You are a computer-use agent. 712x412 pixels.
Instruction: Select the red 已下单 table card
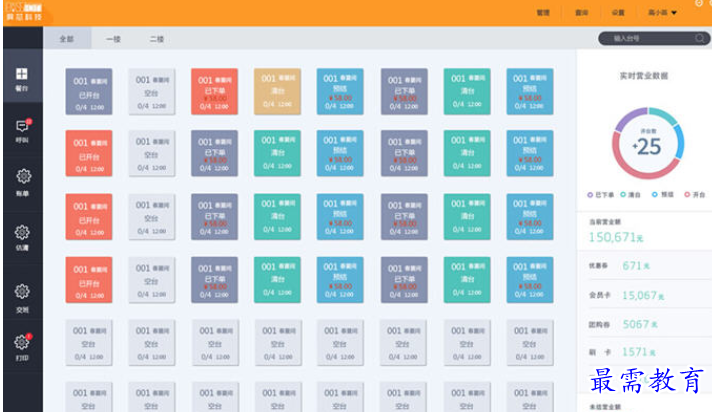click(214, 91)
